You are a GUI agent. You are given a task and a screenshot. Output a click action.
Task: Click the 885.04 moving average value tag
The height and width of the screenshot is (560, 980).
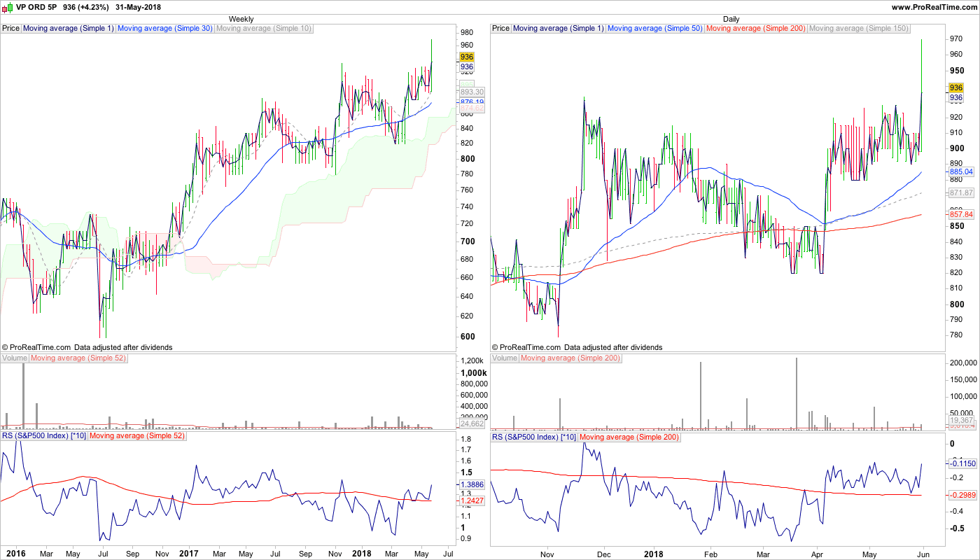[x=961, y=171]
